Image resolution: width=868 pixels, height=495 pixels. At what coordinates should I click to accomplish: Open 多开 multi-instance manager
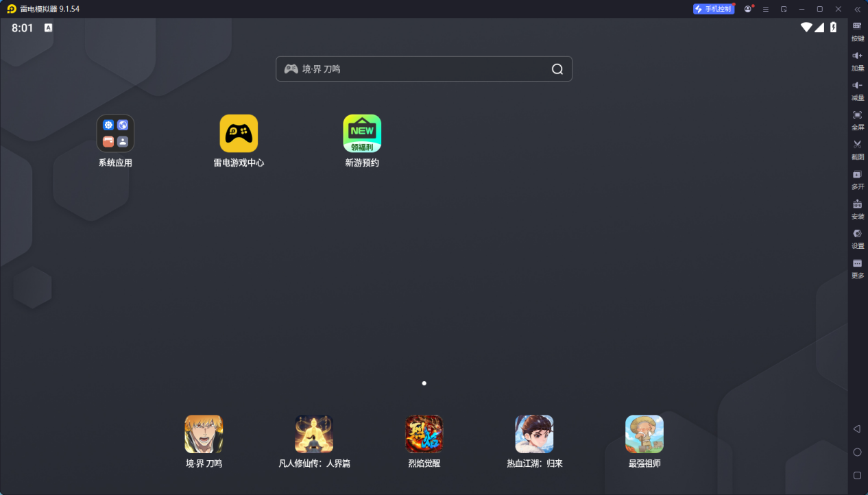click(858, 180)
